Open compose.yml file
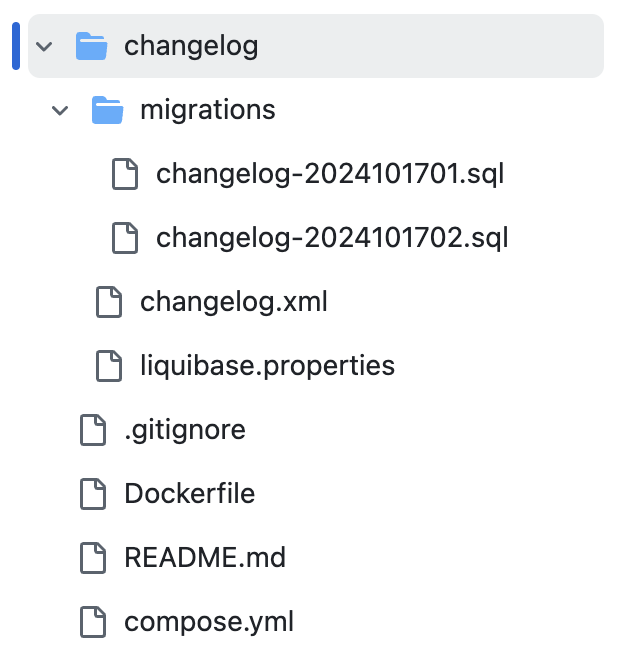This screenshot has height=666, width=628. [x=209, y=622]
